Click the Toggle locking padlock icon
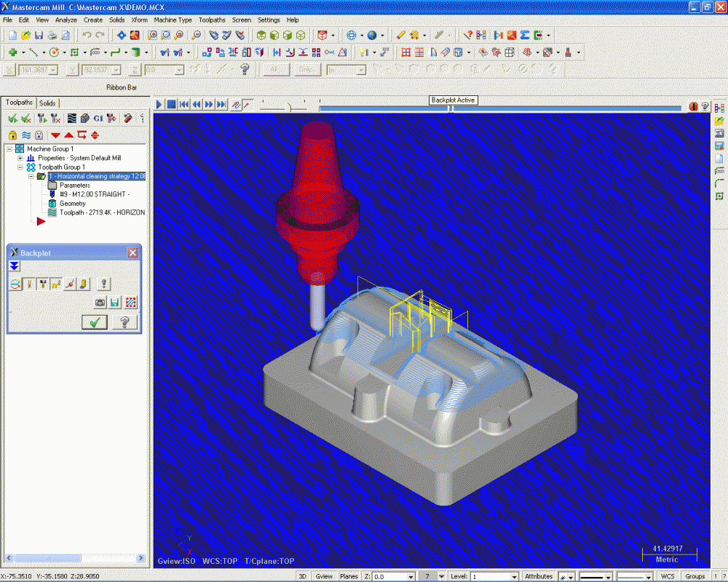The height and width of the screenshot is (582, 728). pos(12,135)
